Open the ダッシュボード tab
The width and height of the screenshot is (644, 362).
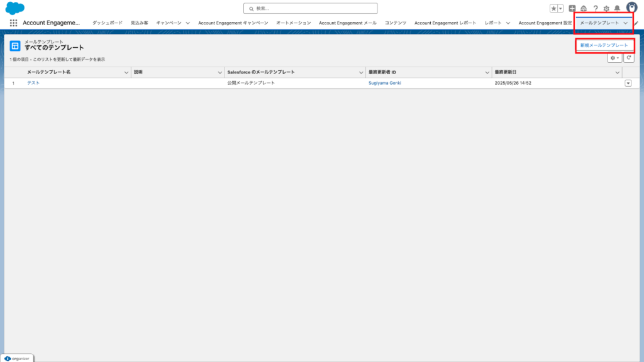click(x=107, y=23)
